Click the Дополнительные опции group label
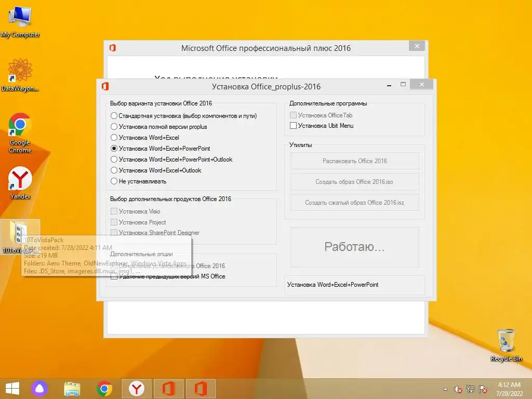This screenshot has height=399, width=532. point(141,254)
